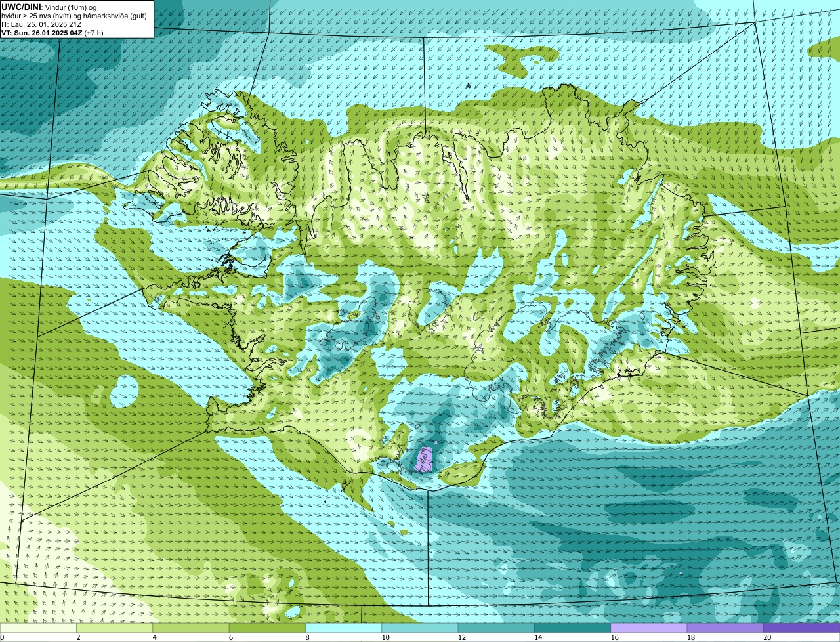Click the "VT: Sun. 26.01.2025 04Z (+7 h)" line
The height and width of the screenshot is (642, 840).
52,32
